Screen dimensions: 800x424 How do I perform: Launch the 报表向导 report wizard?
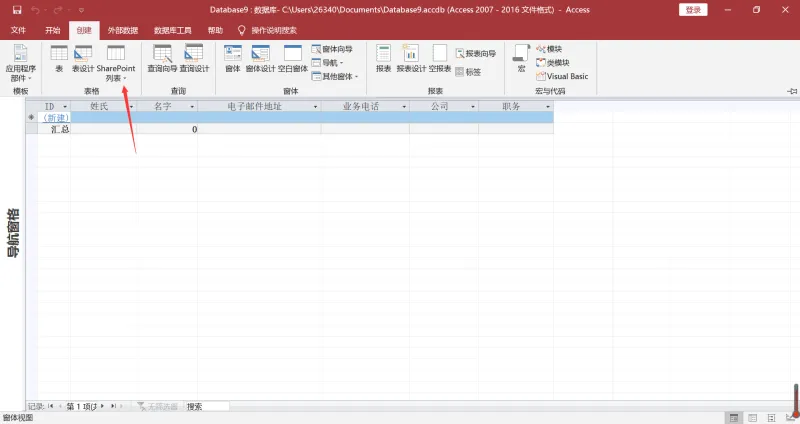tap(476, 53)
